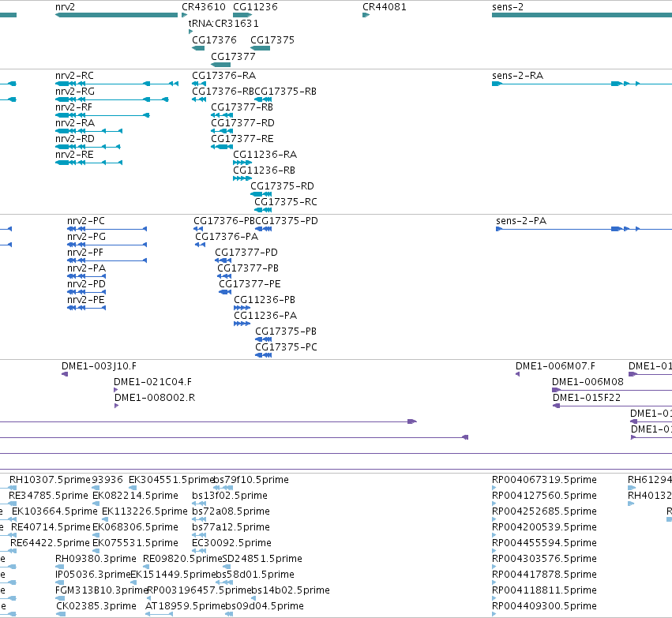Open the DME1-008O02.R clone label
This screenshot has width=672, height=618.
pos(155,398)
